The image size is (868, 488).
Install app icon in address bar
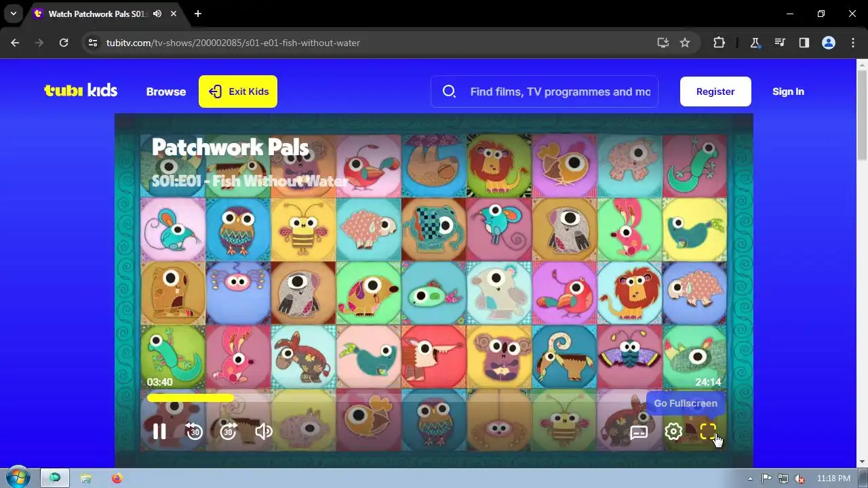[663, 43]
